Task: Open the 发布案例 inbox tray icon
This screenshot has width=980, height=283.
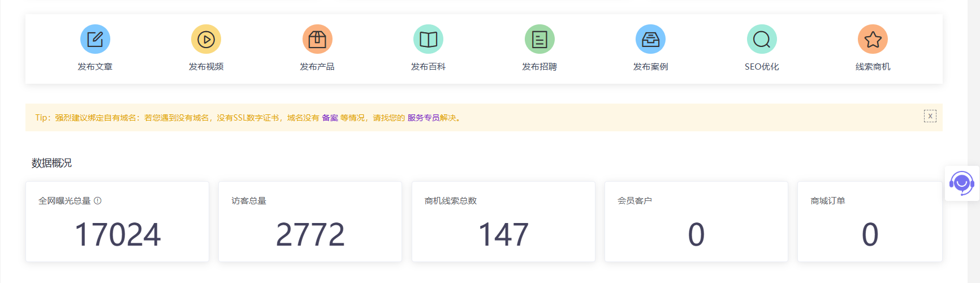Action: pos(650,39)
